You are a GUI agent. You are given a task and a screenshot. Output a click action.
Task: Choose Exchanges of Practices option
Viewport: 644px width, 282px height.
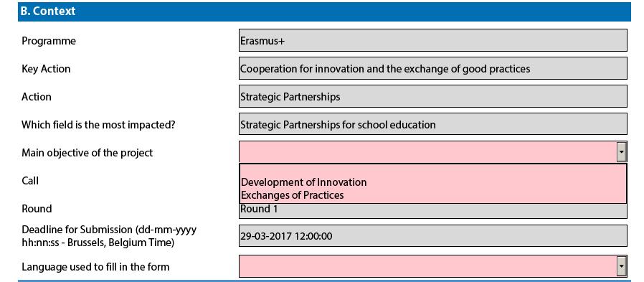point(292,195)
